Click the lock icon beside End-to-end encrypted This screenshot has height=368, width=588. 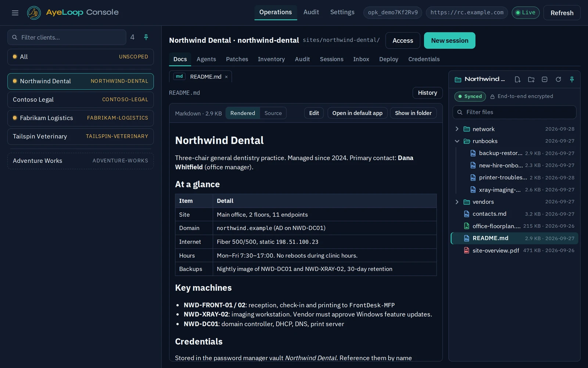(492, 96)
